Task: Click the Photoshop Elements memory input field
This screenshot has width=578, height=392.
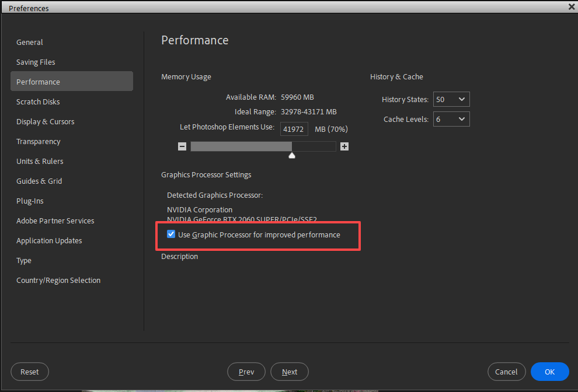Action: click(x=294, y=128)
